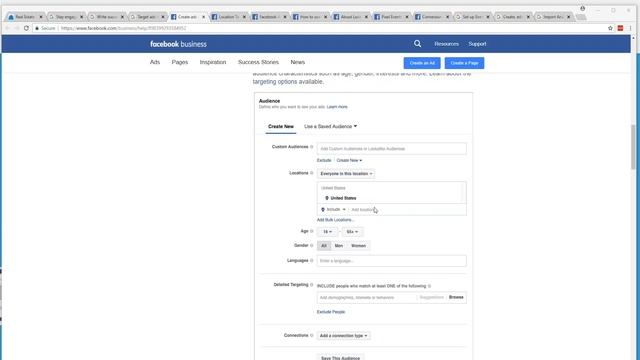Click the search magnifier in Facebook Business header
Screen dimensions: 640x360
[x=417, y=44]
